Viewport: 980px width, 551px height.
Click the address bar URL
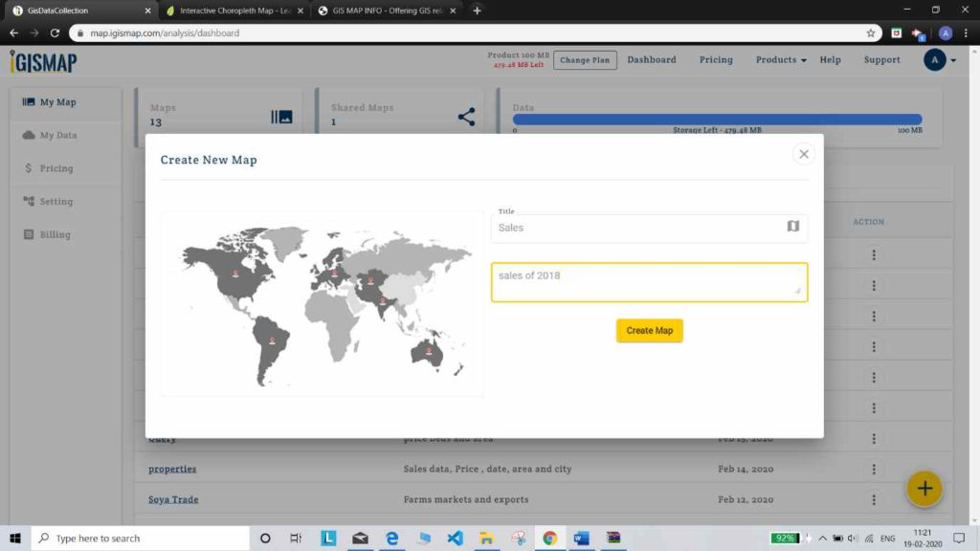165,33
